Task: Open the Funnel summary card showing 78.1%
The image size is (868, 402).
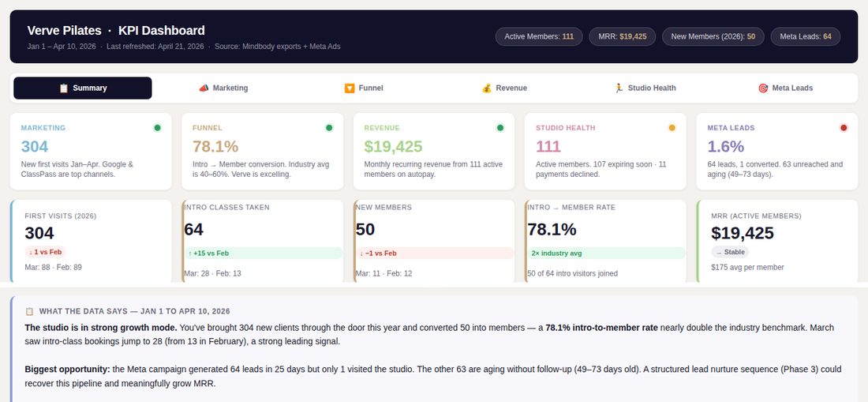Action: point(263,152)
